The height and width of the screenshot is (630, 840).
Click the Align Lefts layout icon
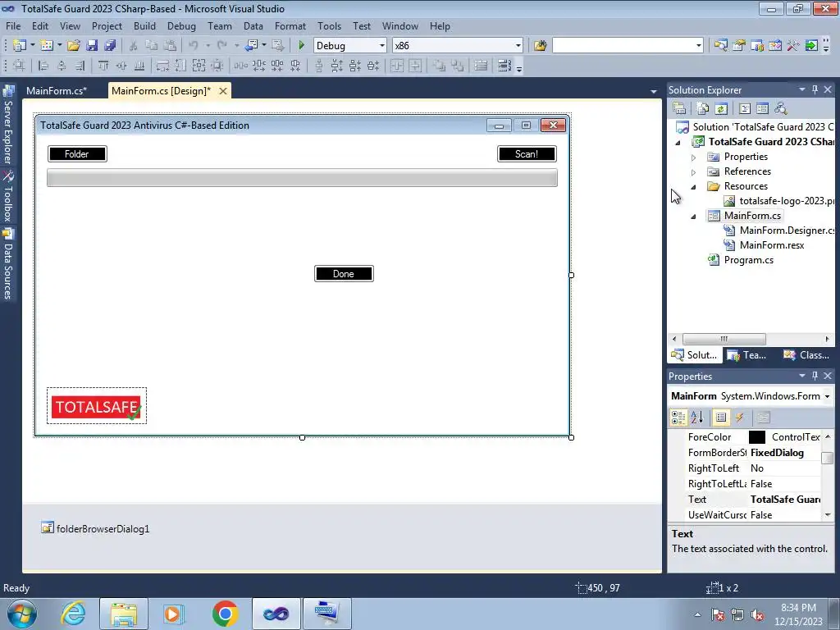coord(43,66)
